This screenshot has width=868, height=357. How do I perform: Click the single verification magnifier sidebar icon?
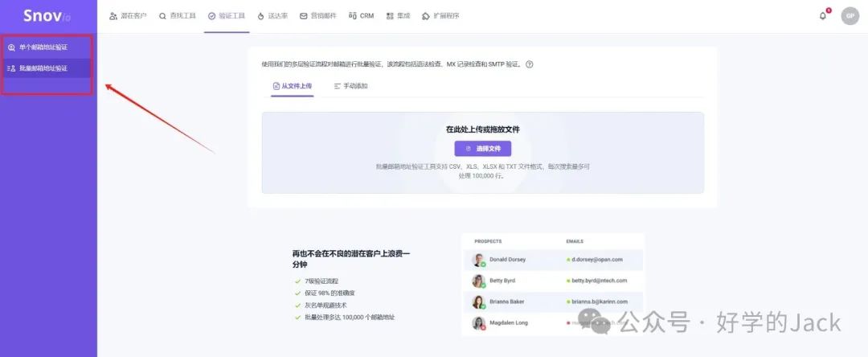(x=11, y=47)
